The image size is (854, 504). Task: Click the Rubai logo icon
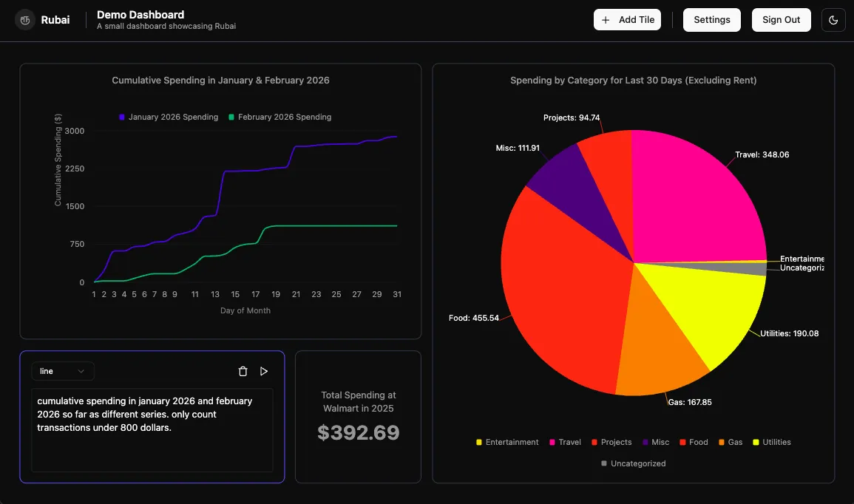coord(25,20)
